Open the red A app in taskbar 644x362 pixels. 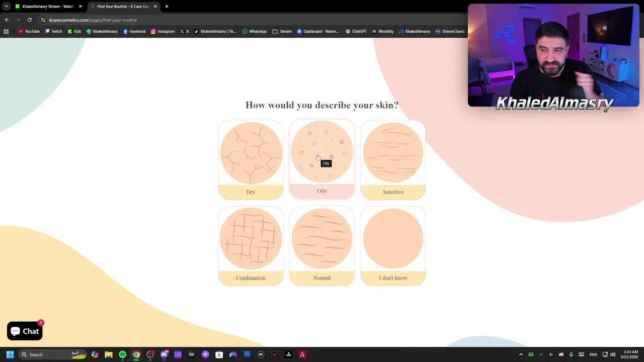302,354
